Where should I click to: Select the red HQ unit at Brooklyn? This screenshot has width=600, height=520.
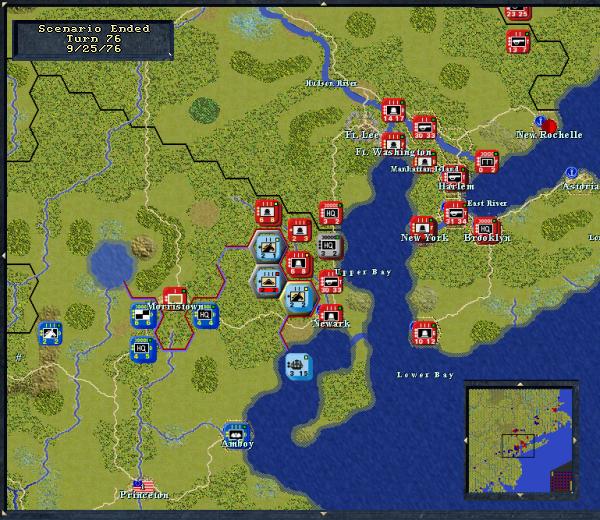(x=485, y=228)
